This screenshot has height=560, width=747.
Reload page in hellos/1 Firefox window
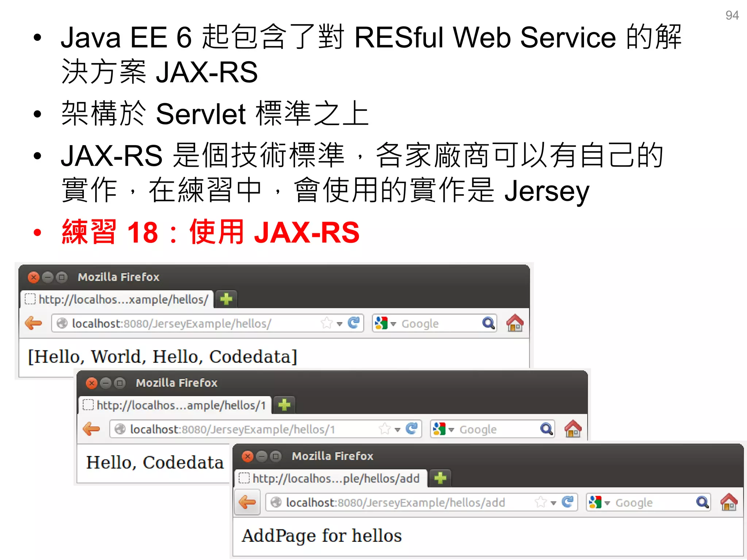411,428
